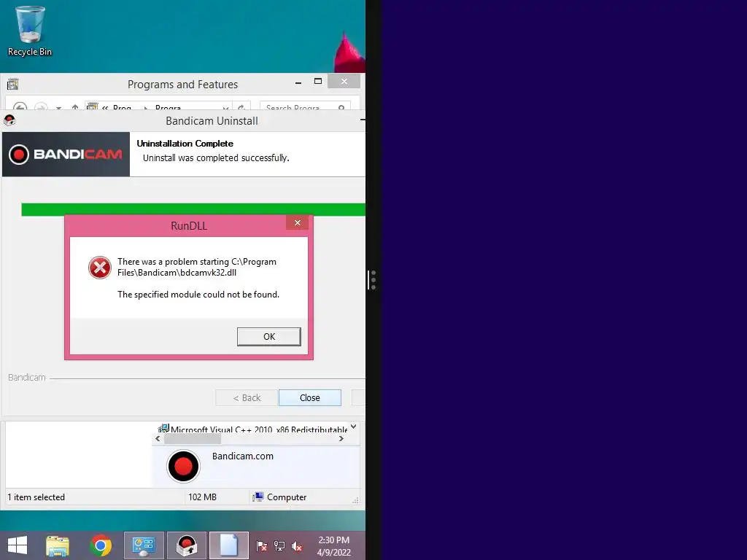Viewport: 747px width, 560px height.
Task: Click OK in the RunDLL error dialog
Action: pos(268,337)
